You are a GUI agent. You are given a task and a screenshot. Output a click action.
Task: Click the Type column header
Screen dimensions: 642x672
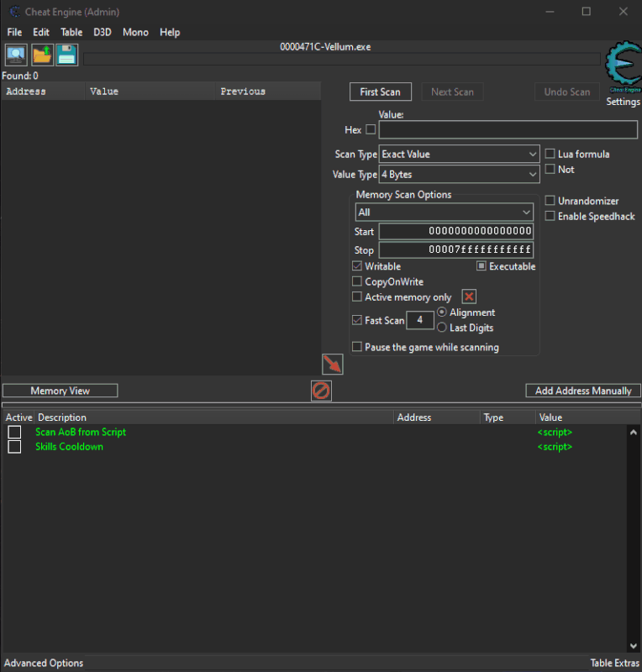point(508,417)
